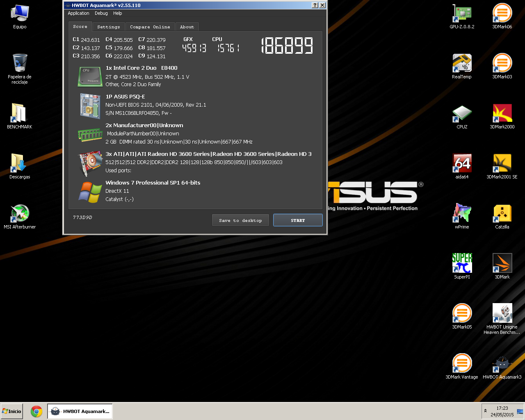Launch Catzilla shortcut

coord(502,217)
